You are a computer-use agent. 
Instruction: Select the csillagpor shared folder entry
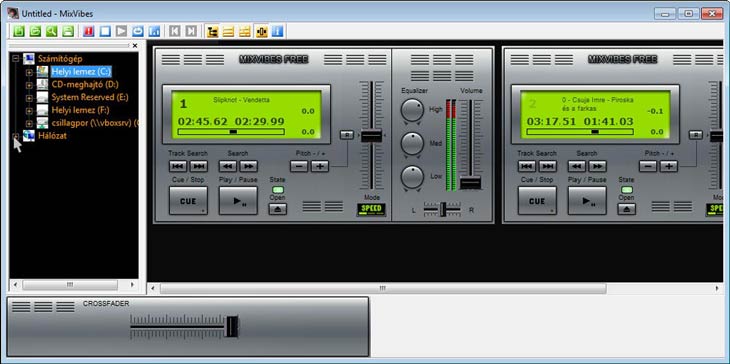(x=95, y=123)
